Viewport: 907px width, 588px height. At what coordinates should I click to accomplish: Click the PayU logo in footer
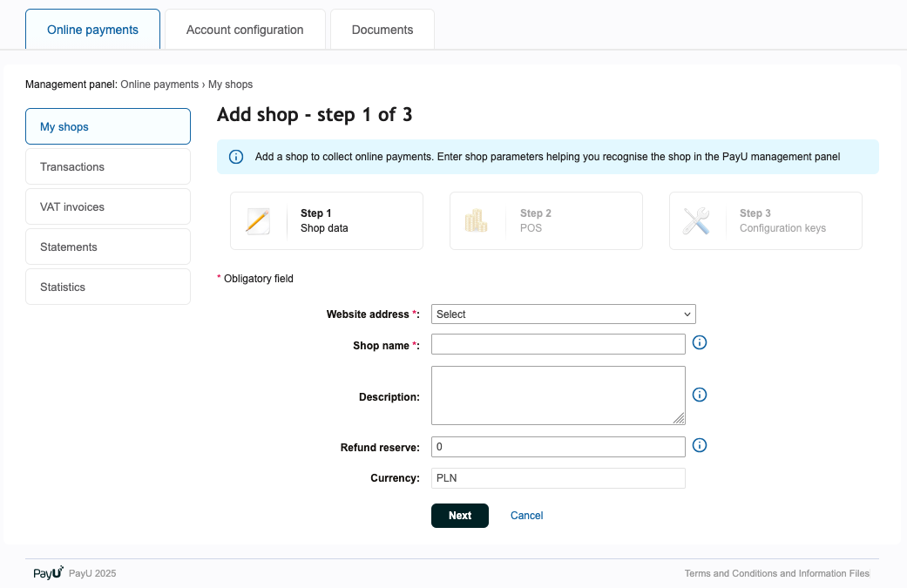click(48, 573)
